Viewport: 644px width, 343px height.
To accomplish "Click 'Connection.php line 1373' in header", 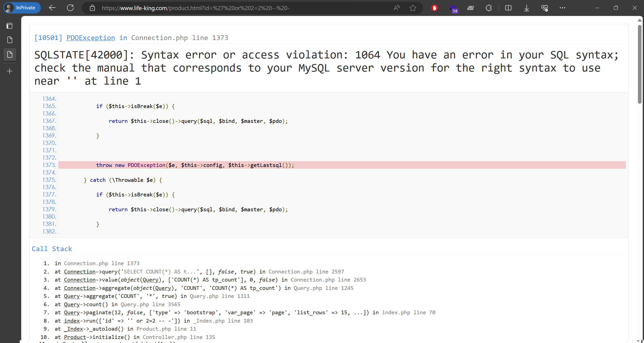I will pos(180,38).
